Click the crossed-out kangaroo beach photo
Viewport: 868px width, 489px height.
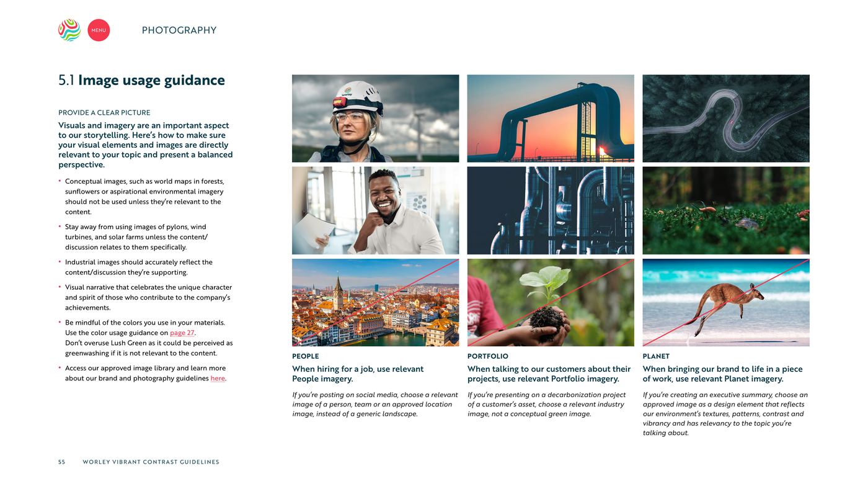(x=726, y=302)
